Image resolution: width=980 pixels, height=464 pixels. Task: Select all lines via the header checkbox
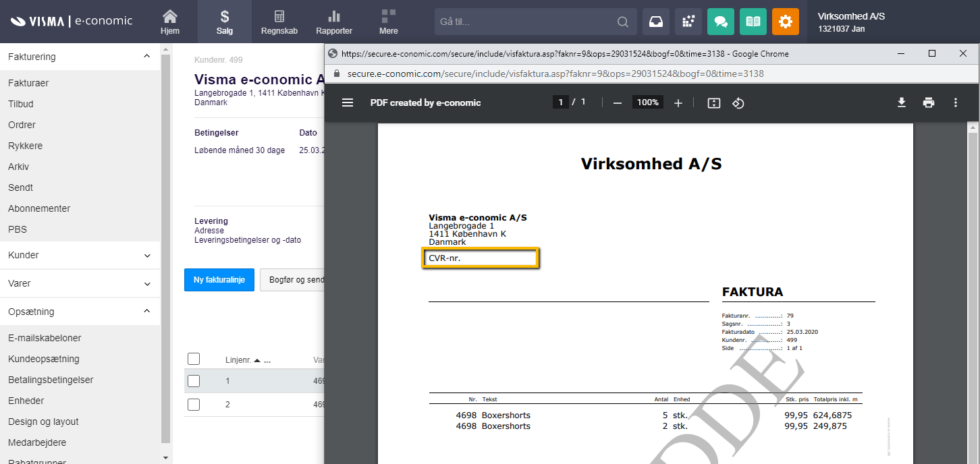(194, 358)
